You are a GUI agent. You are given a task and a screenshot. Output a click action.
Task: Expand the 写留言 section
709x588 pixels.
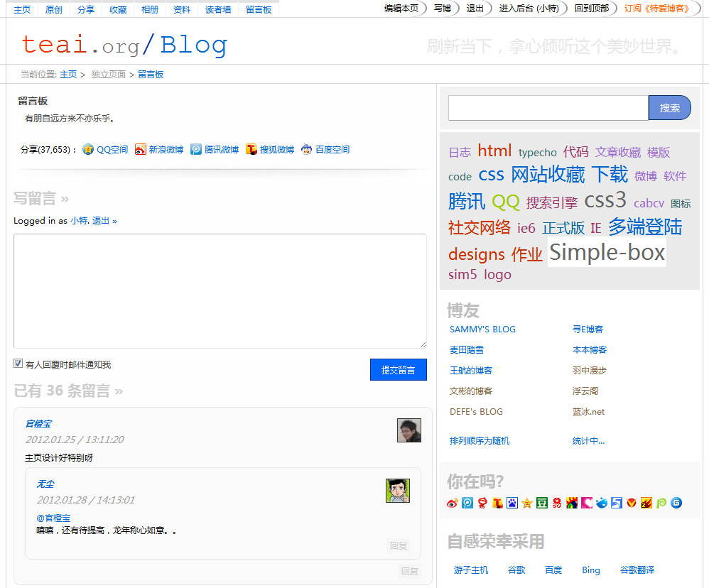(x=39, y=199)
